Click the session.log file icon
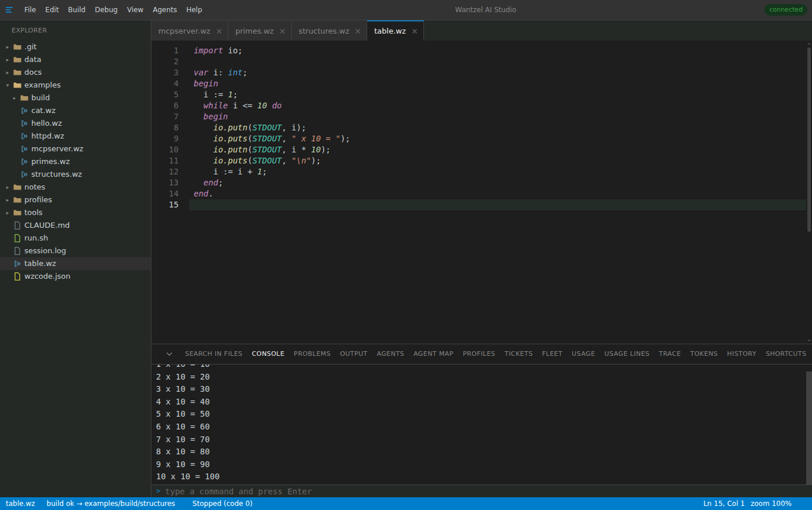Image resolution: width=812 pixels, height=510 pixels. point(17,251)
